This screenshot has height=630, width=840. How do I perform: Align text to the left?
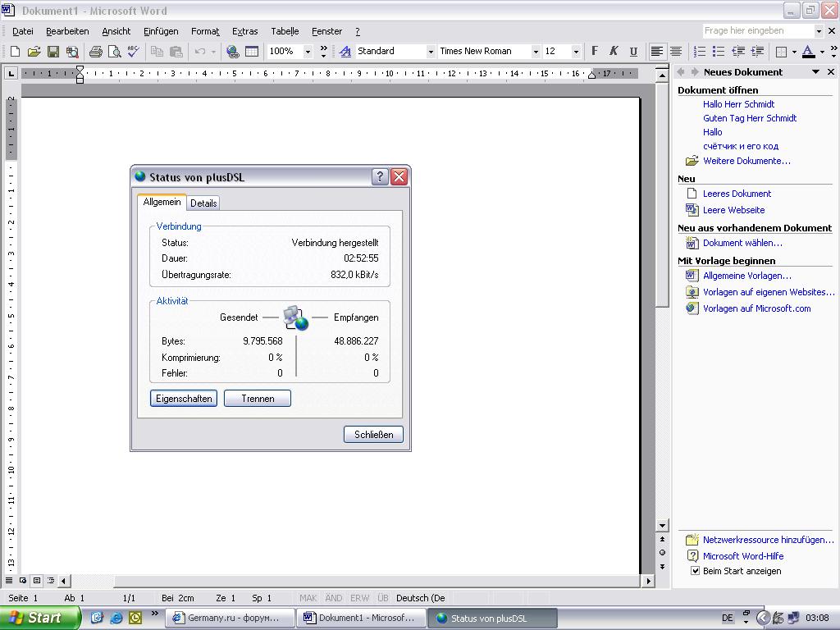click(657, 52)
